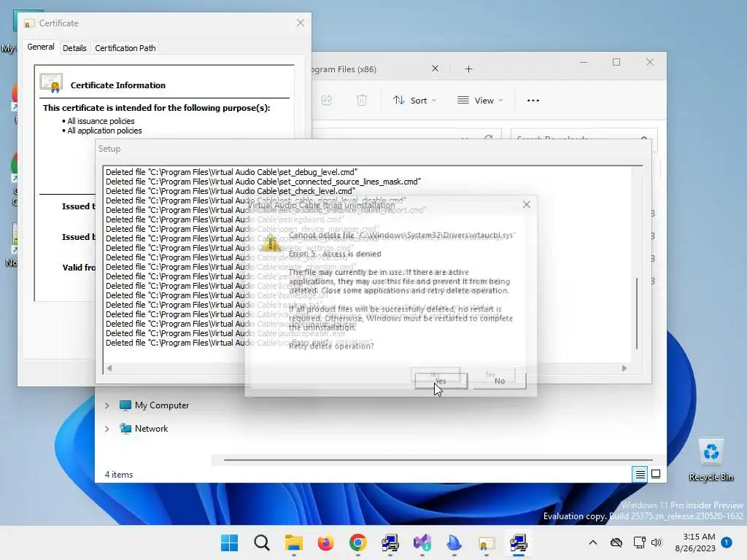Open the View dropdown in File Explorer
This screenshot has width=747, height=560.
coord(480,101)
